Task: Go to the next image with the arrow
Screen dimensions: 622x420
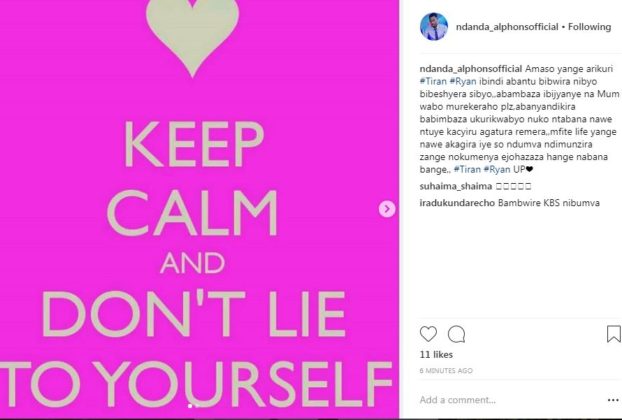Action: coord(387,209)
